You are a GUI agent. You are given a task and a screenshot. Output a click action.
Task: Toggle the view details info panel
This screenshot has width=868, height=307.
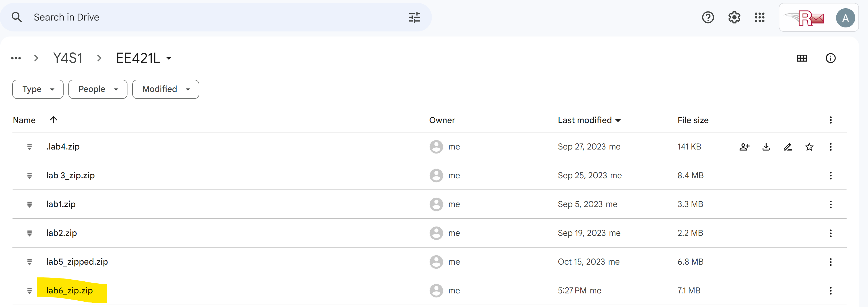click(830, 58)
